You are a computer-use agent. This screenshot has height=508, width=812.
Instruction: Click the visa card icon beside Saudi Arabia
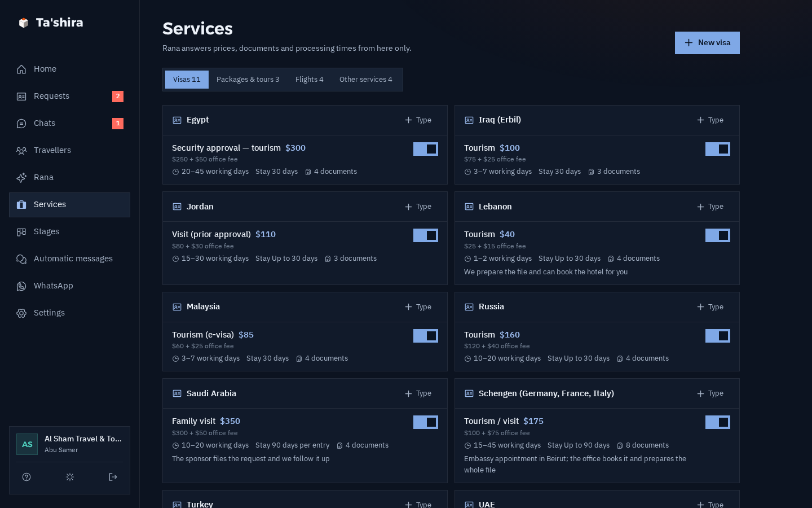(x=177, y=393)
